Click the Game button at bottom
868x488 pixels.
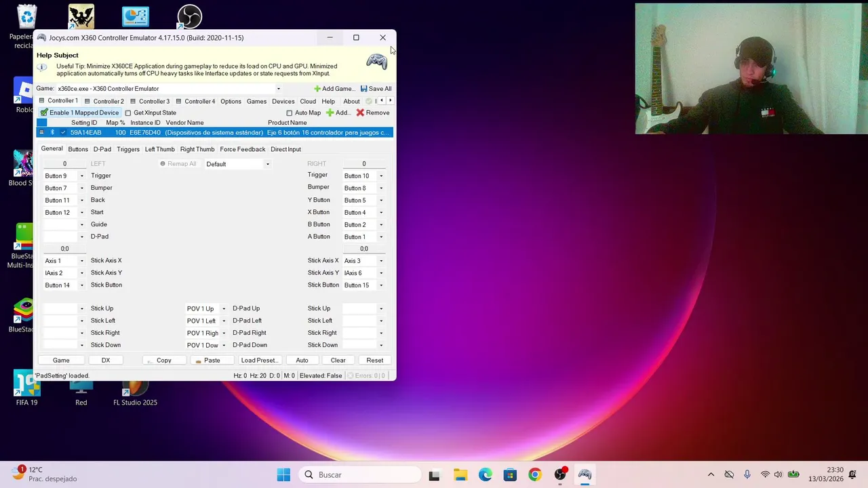point(61,361)
